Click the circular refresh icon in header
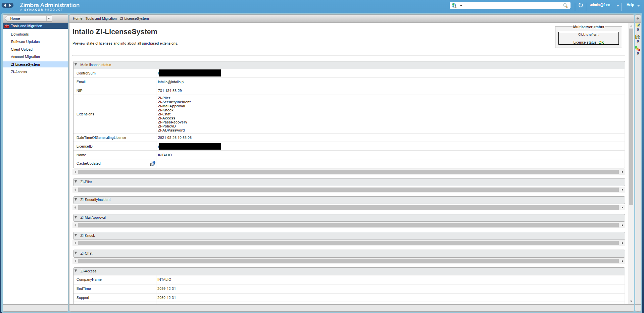Image resolution: width=644 pixels, height=313 pixels. 581,5
